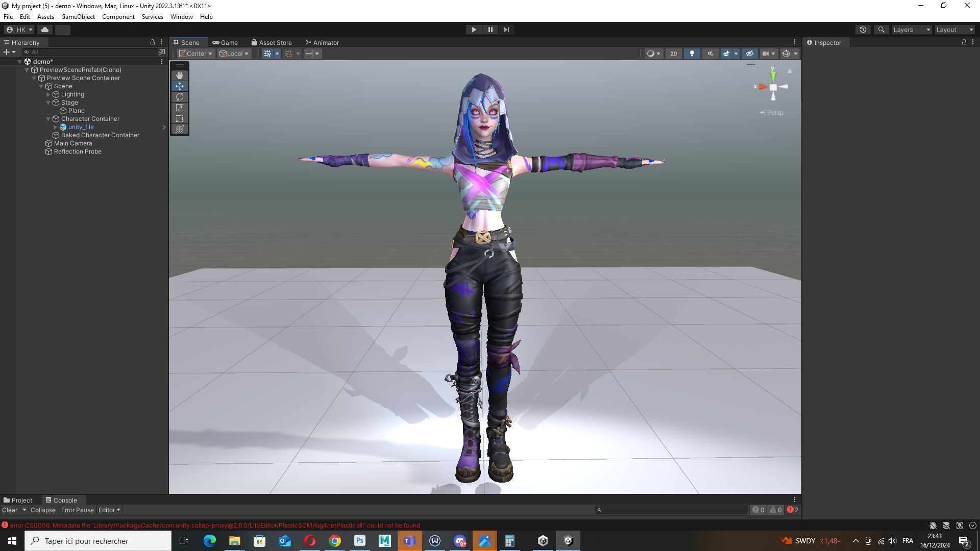Open Photoshop from the taskbar
The height and width of the screenshot is (551, 980).
[360, 541]
